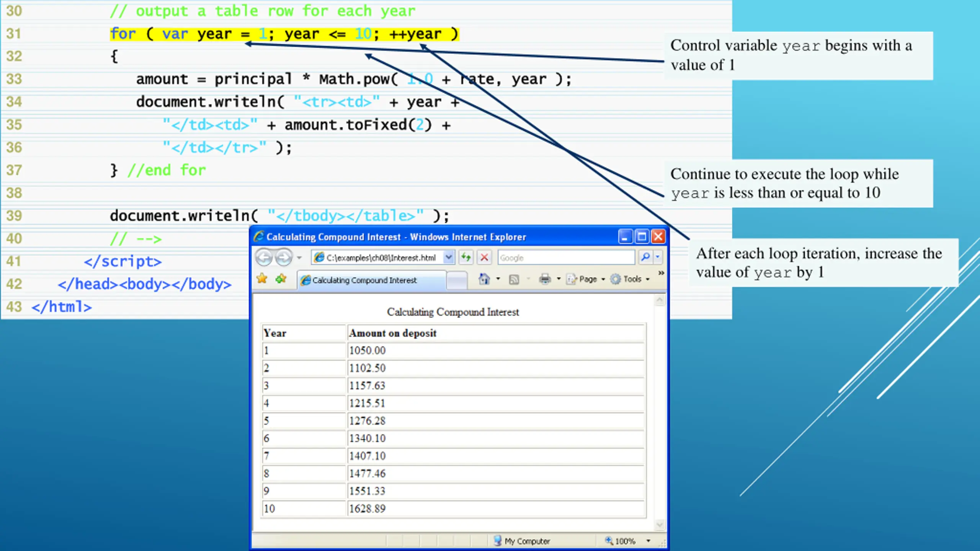Click the Google search input field

(x=566, y=258)
